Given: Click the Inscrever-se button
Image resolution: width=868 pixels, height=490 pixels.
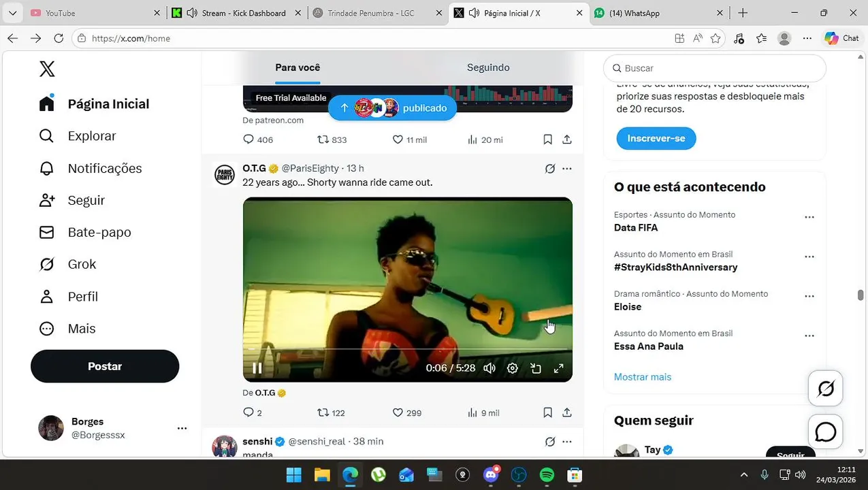Looking at the screenshot, I should pyautogui.click(x=656, y=138).
